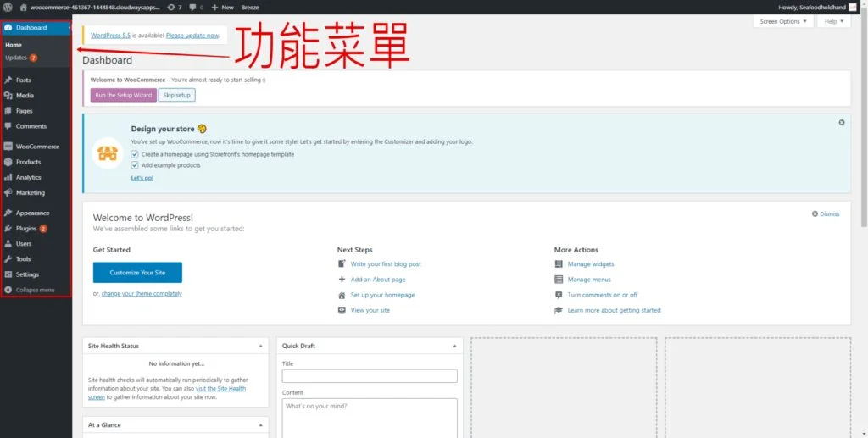
Task: Open the Screen Options dropdown
Action: (783, 21)
